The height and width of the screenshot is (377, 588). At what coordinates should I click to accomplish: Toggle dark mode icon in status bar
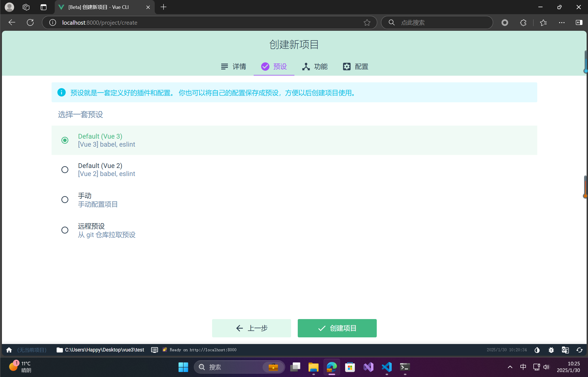[537, 350]
